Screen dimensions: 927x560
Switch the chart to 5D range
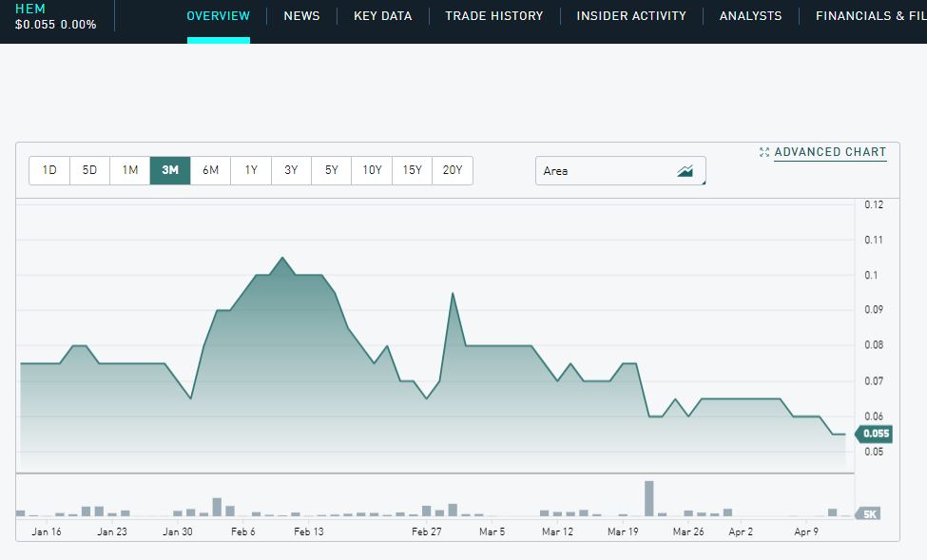(89, 170)
